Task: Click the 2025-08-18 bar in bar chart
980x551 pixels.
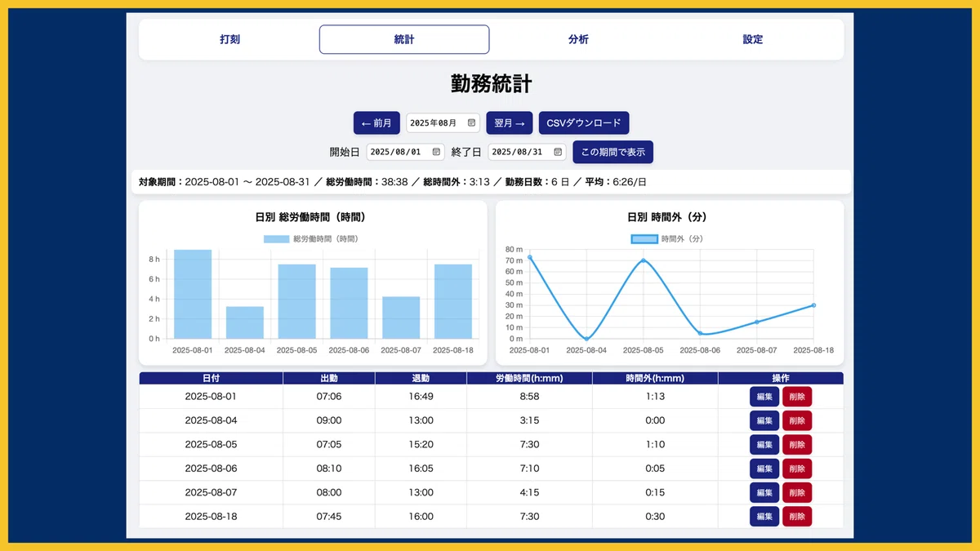Action: (453, 301)
